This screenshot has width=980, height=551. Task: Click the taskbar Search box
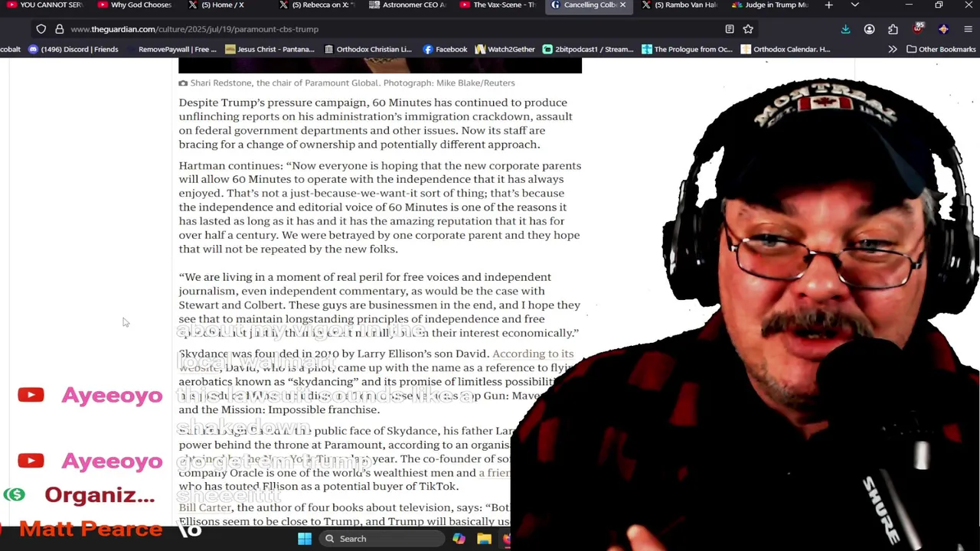coord(380,539)
